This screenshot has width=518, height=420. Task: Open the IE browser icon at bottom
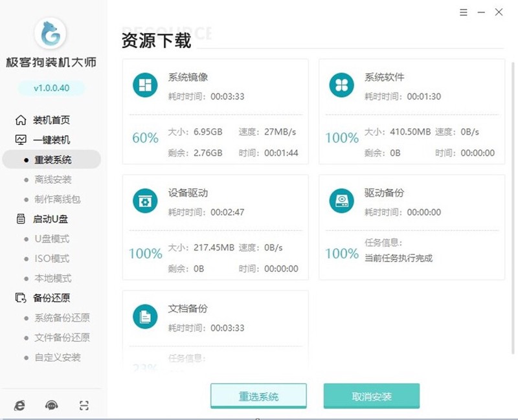coord(19,405)
